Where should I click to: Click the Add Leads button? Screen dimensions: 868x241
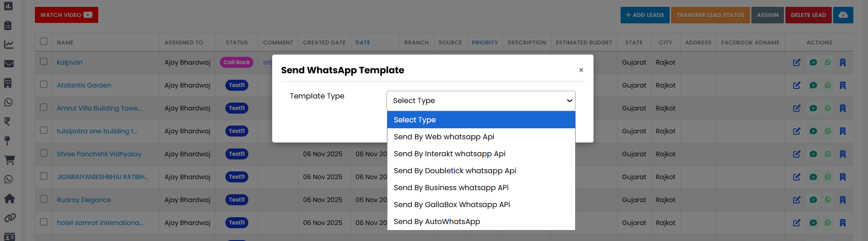pyautogui.click(x=644, y=15)
